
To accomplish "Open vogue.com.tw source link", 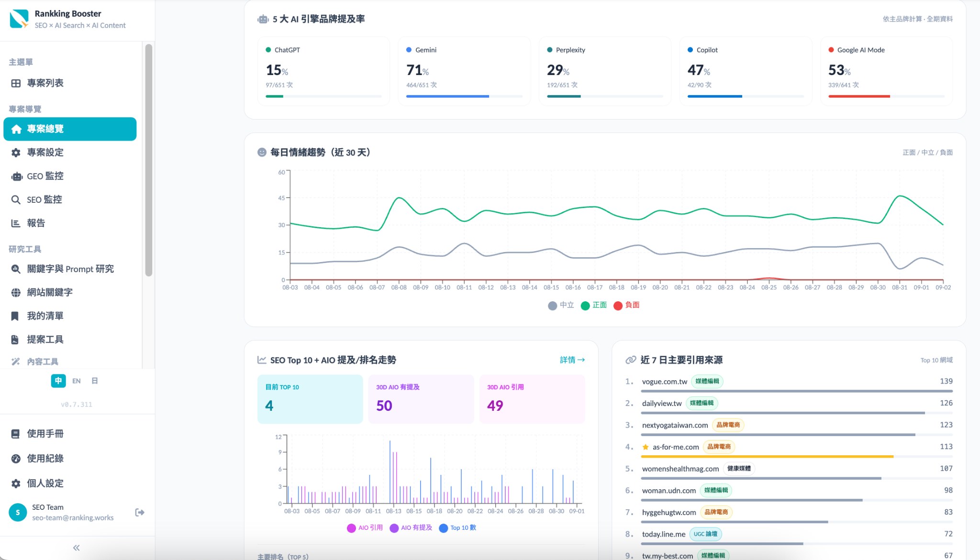I will coord(664,382).
